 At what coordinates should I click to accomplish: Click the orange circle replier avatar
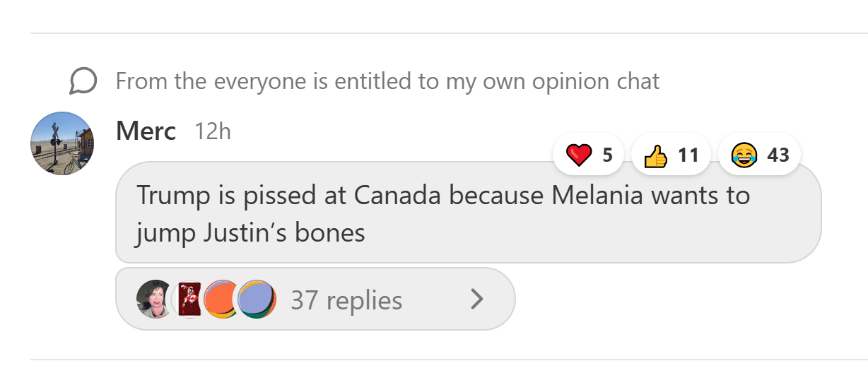click(221, 300)
